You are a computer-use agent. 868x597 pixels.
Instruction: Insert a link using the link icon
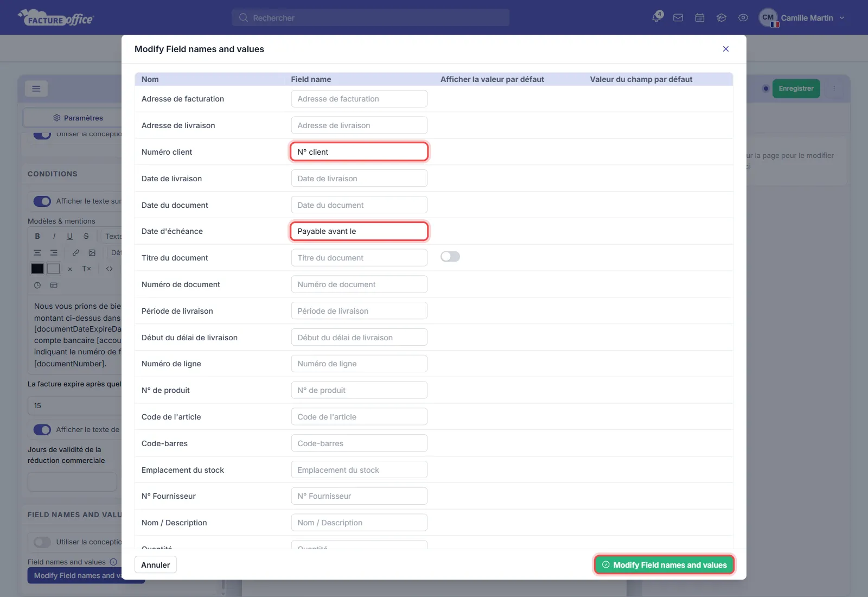point(76,252)
